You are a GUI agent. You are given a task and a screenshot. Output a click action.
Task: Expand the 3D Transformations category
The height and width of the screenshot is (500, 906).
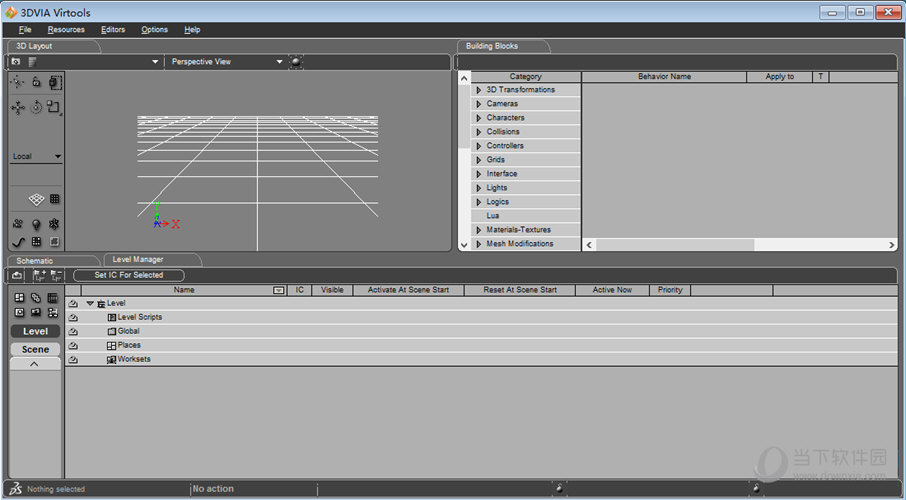pos(478,90)
